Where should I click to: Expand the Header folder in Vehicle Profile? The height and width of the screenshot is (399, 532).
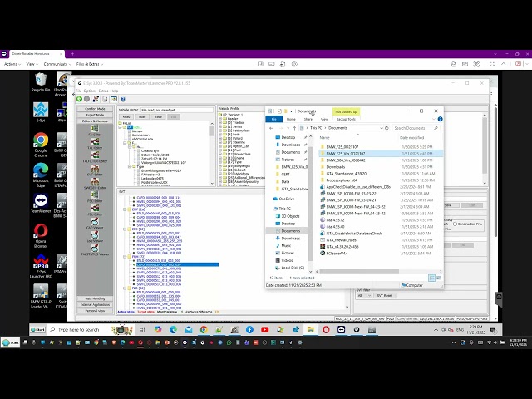(220, 119)
